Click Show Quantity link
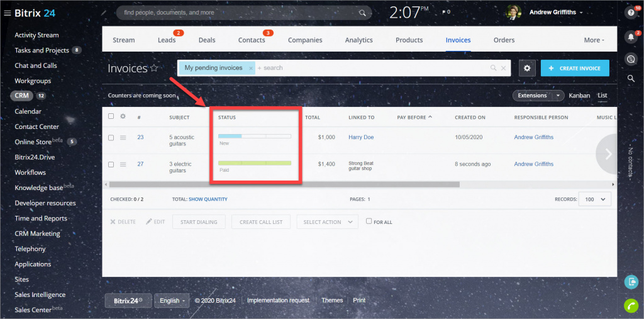 (x=208, y=199)
